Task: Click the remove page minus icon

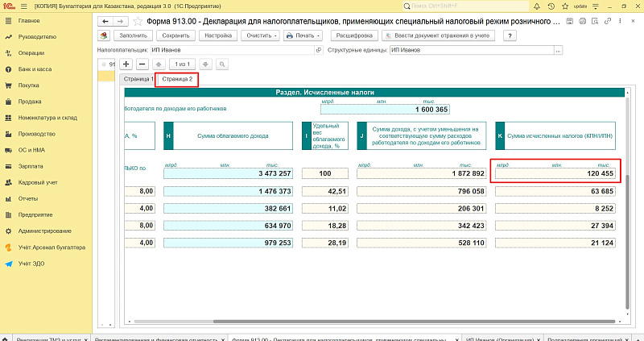Action: pos(142,63)
